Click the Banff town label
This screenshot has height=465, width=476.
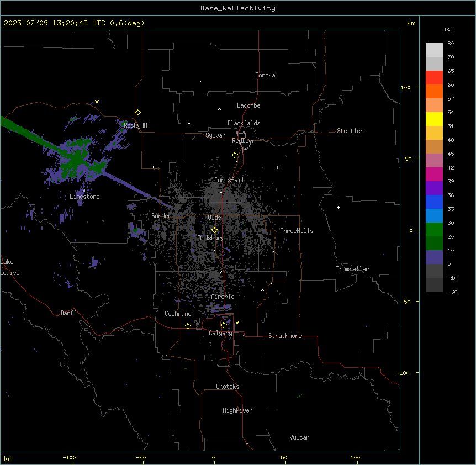click(68, 313)
